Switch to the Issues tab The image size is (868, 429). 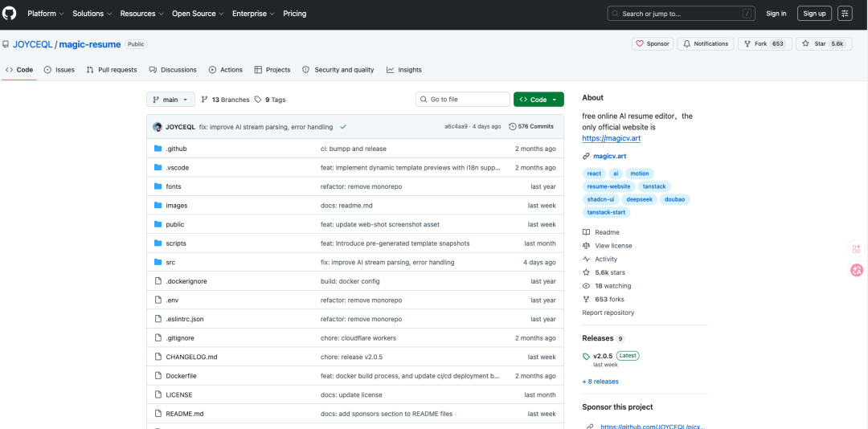[x=59, y=70]
